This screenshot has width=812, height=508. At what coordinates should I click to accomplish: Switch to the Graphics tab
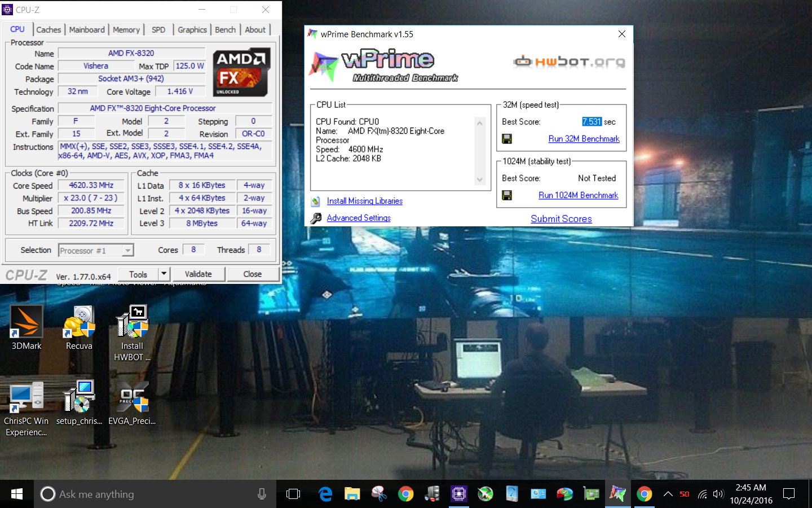(192, 30)
